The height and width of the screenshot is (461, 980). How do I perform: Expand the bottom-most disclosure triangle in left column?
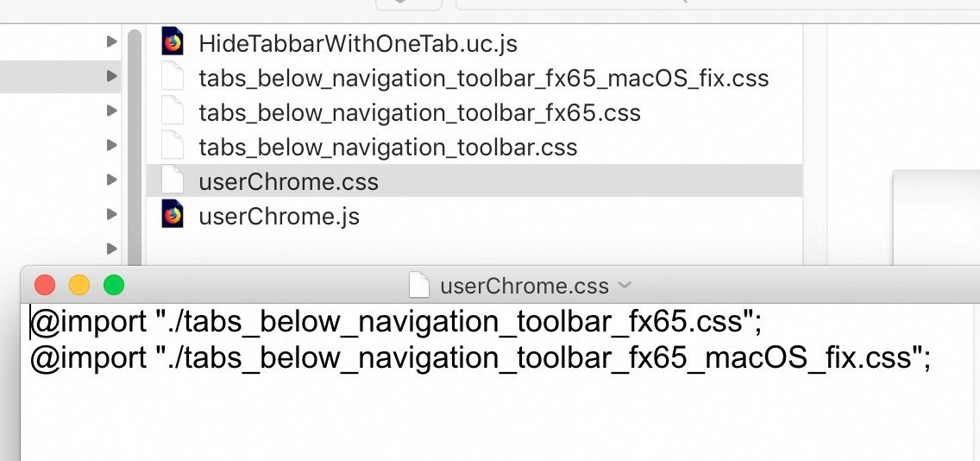click(111, 249)
